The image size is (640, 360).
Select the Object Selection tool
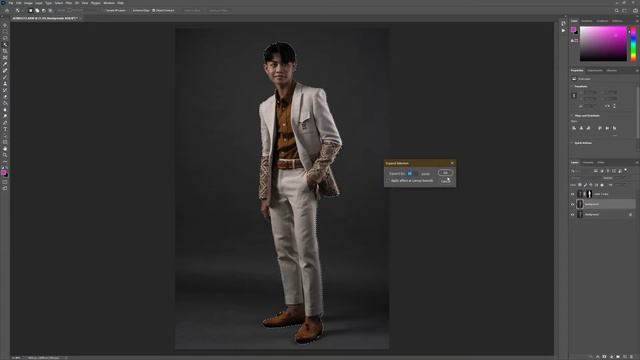point(5,44)
